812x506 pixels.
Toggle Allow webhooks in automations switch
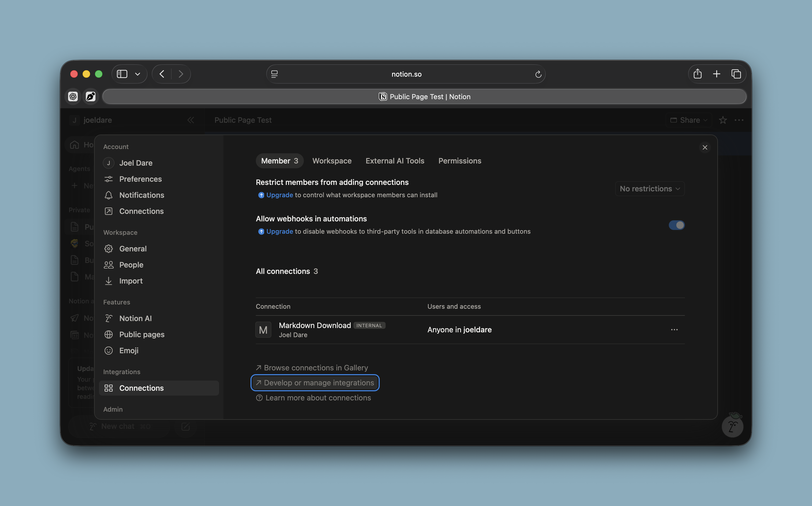click(x=676, y=225)
